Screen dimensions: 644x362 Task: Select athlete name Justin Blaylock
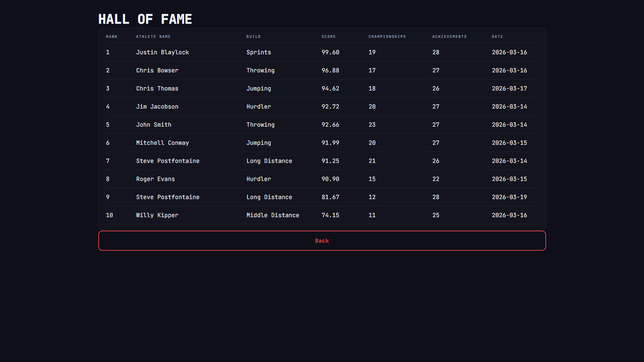coord(163,52)
